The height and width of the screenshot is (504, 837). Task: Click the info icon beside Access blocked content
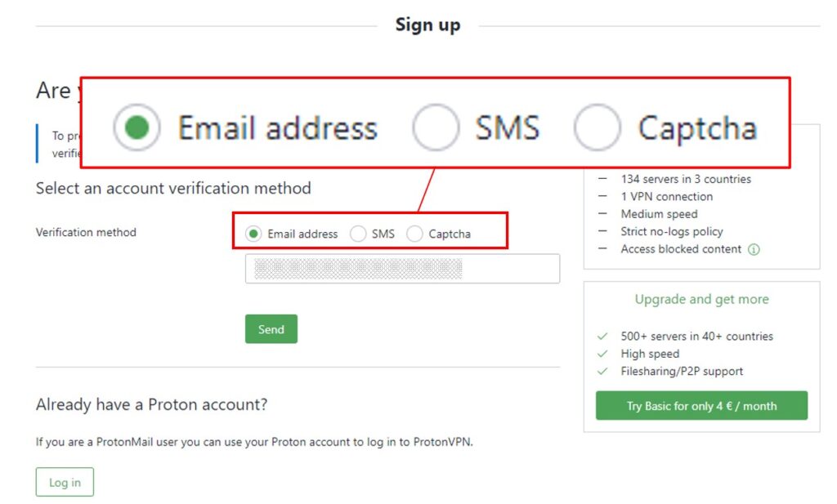click(754, 250)
